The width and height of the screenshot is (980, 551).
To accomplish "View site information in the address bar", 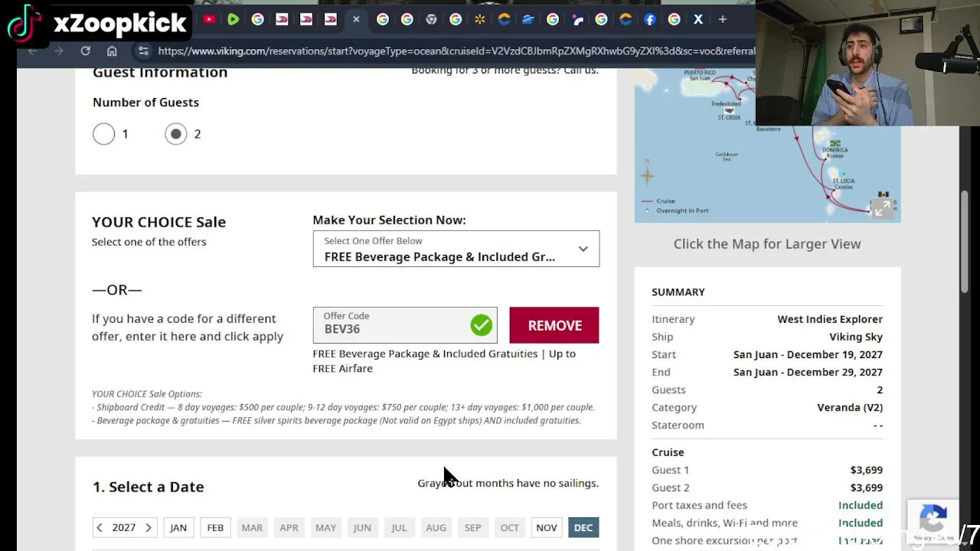I will (142, 51).
